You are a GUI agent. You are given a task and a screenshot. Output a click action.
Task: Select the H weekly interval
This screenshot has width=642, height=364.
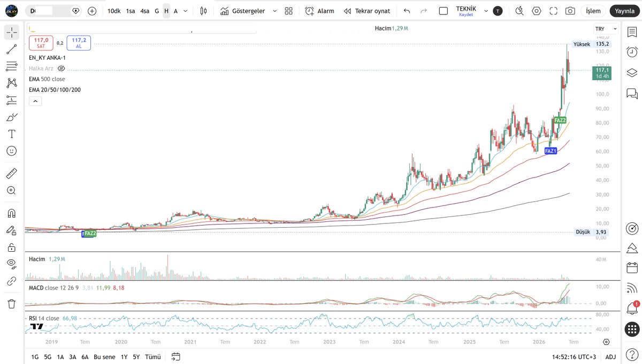click(166, 11)
